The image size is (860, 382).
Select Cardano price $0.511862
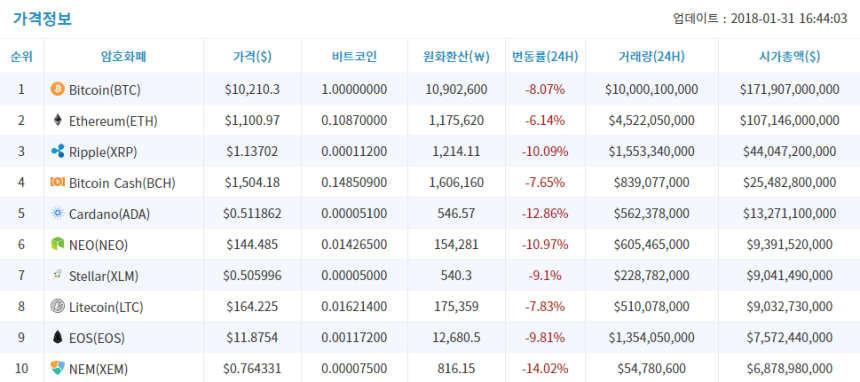pos(252,214)
